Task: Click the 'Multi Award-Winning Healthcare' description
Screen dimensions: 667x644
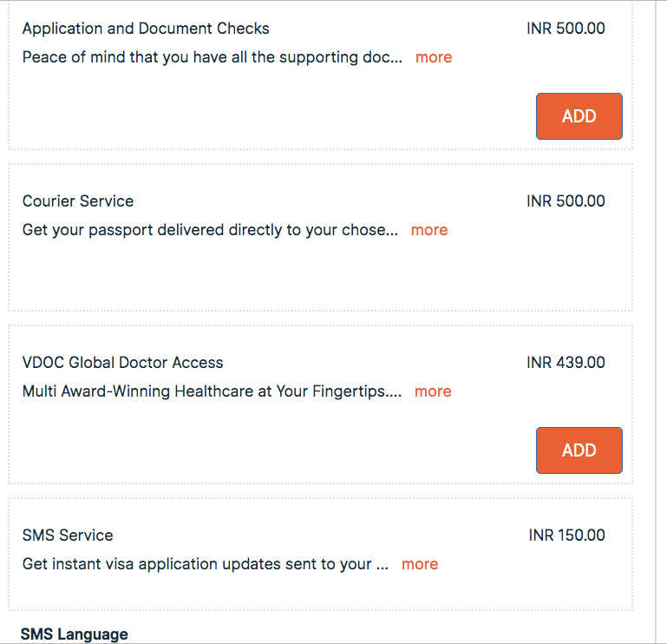Action: point(212,391)
